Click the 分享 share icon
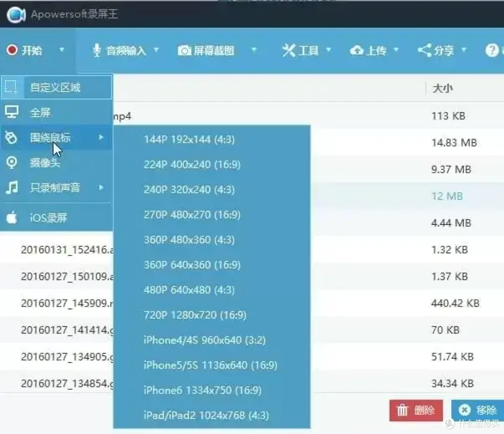This screenshot has height=434, width=504. pos(425,50)
